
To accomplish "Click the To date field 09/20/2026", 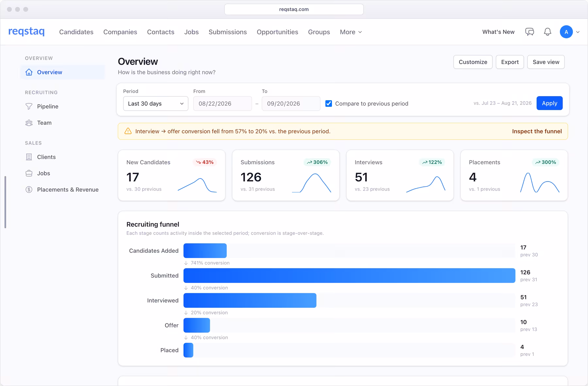I will [291, 104].
